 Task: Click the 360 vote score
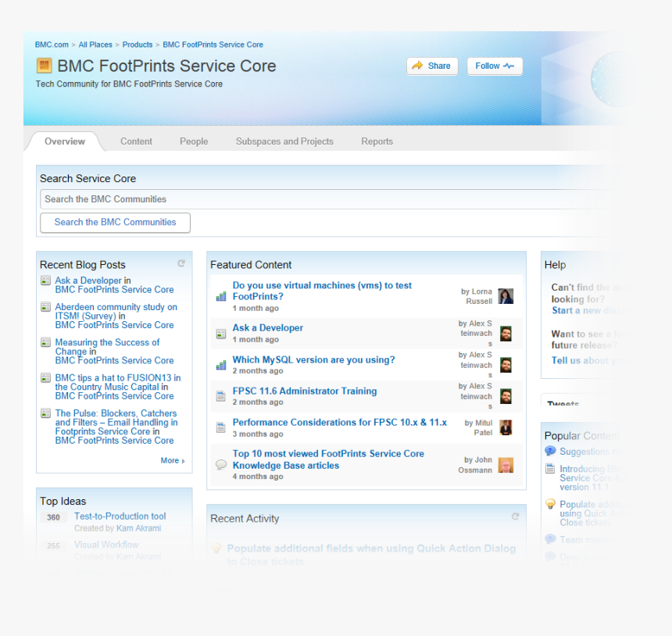[53, 517]
